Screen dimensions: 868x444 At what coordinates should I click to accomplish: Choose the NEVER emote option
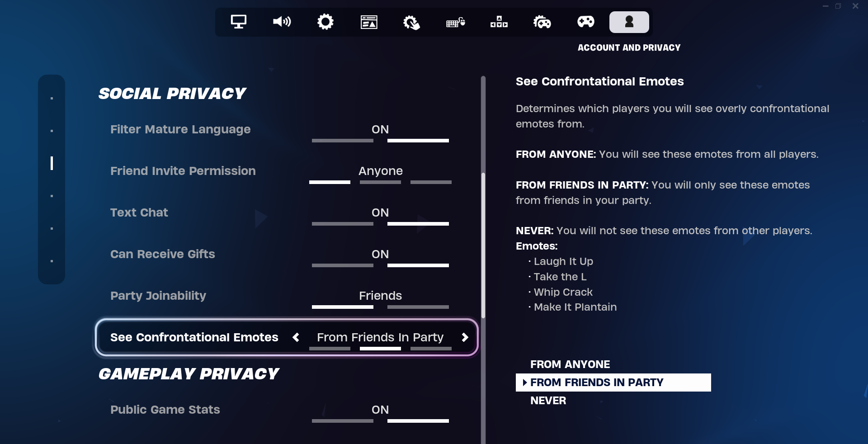[548, 401]
